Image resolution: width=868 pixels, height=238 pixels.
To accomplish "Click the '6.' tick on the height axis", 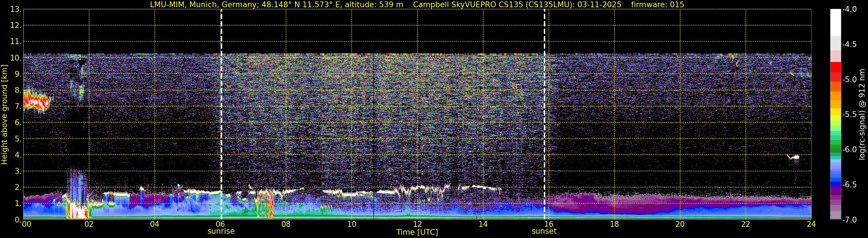I will click(18, 123).
